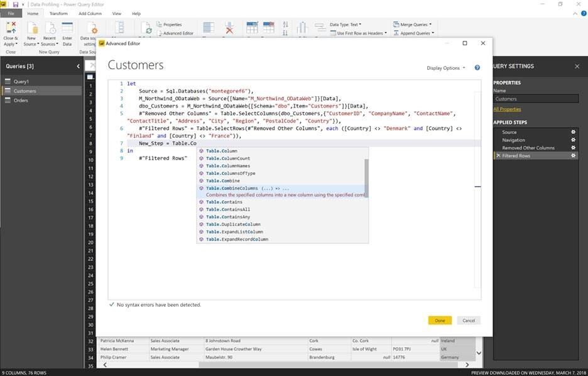Click the autocomplete list scrollbar
Image resolution: width=588 pixels, height=376 pixels.
point(366,178)
